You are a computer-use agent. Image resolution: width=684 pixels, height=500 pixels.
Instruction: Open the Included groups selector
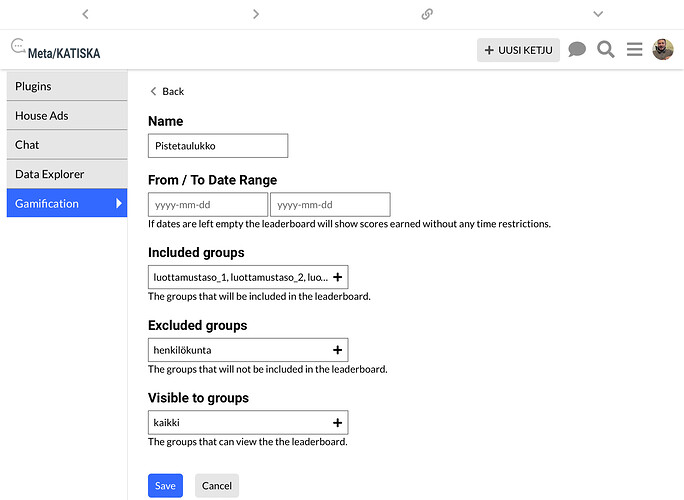pos(248,277)
